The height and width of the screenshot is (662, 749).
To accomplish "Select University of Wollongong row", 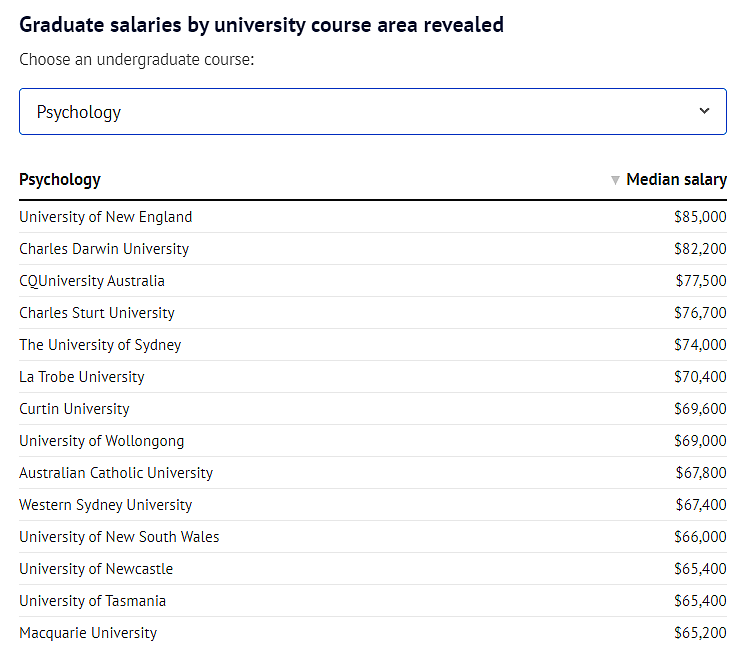I will [373, 441].
